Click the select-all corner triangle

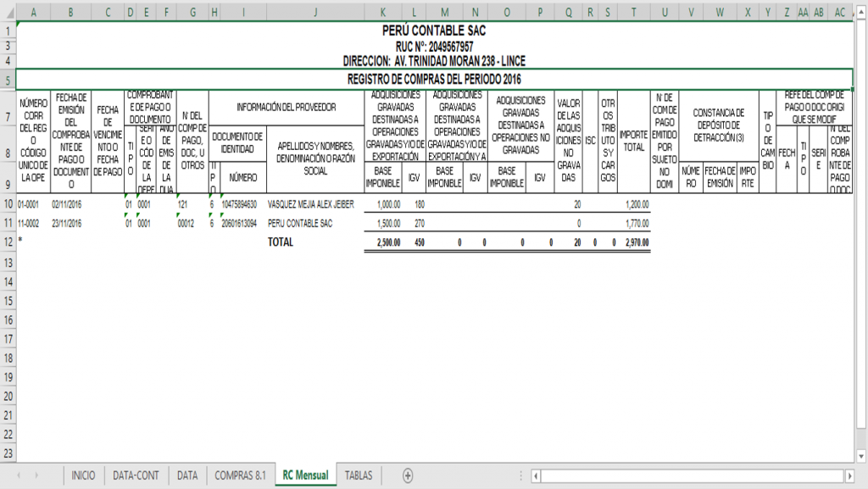(8, 13)
